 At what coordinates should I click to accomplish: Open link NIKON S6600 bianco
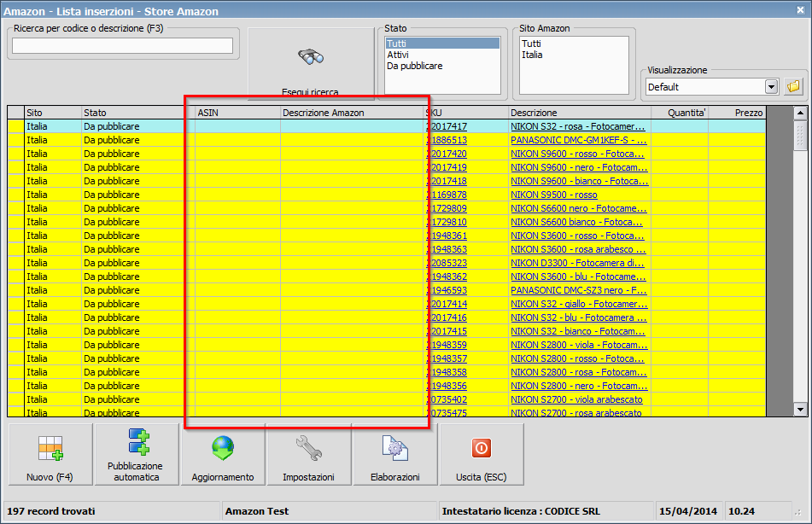pos(576,222)
